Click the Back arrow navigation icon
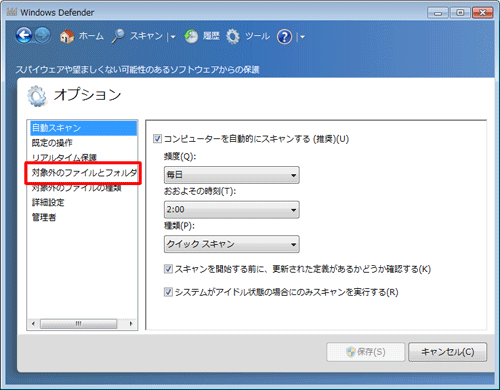500x390 pixels. tap(24, 35)
